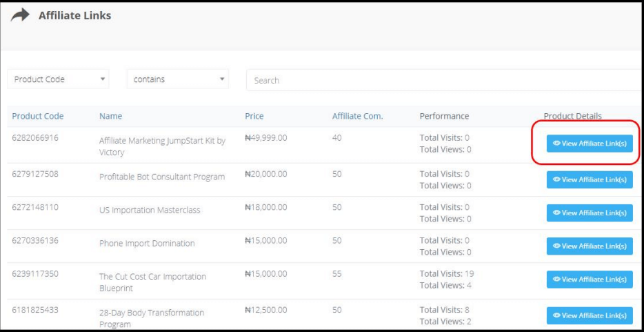Sort by Affiliate Com. column header
The image size is (644, 332).
[357, 116]
